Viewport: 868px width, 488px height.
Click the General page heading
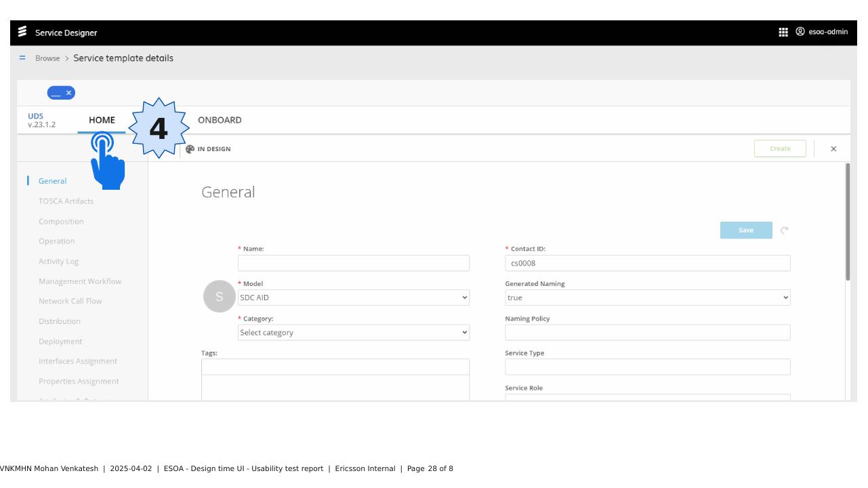point(228,192)
